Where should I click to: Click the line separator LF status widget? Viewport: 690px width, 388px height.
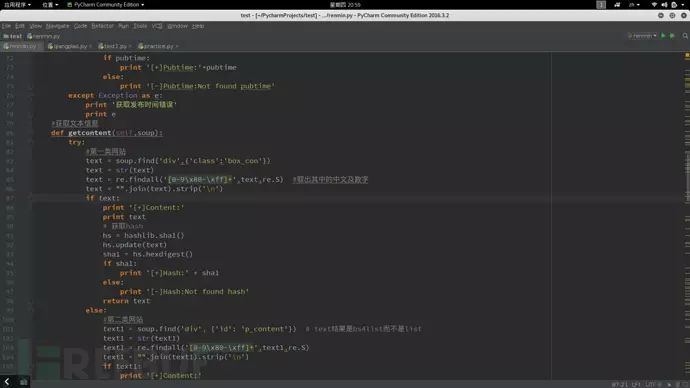pos(636,384)
